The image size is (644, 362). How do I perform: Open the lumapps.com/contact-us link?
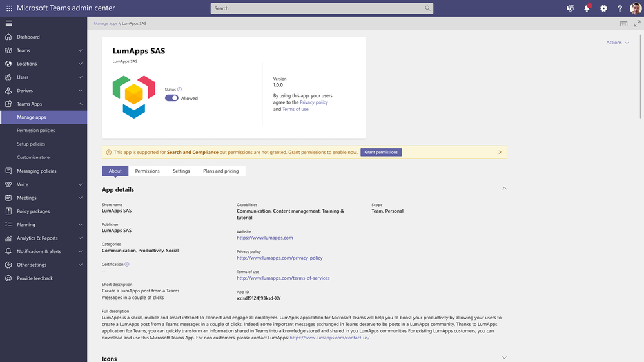click(329, 338)
